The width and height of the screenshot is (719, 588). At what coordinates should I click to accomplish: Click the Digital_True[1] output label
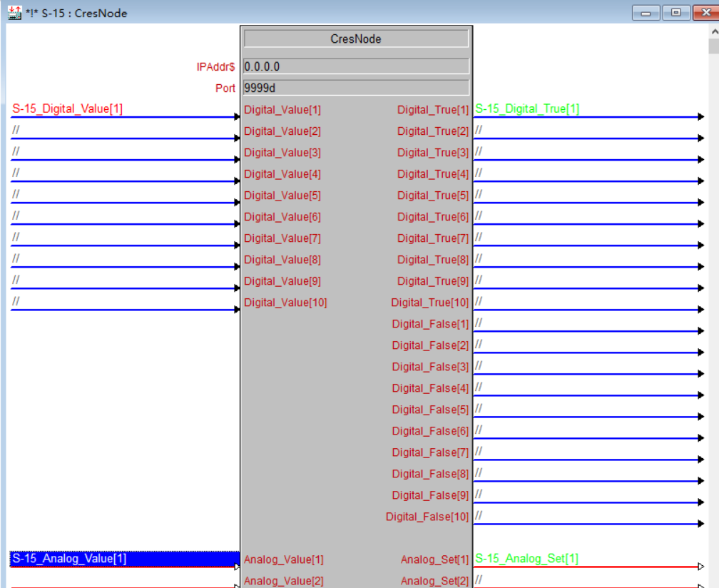(433, 110)
